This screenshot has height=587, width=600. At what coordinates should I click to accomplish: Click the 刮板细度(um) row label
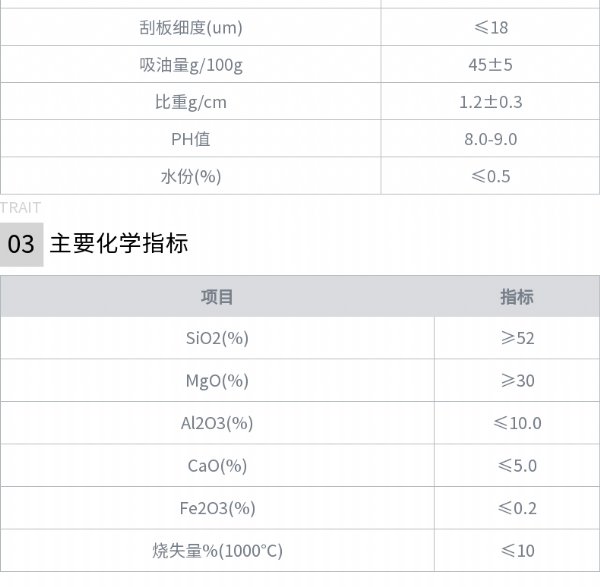coord(191,28)
